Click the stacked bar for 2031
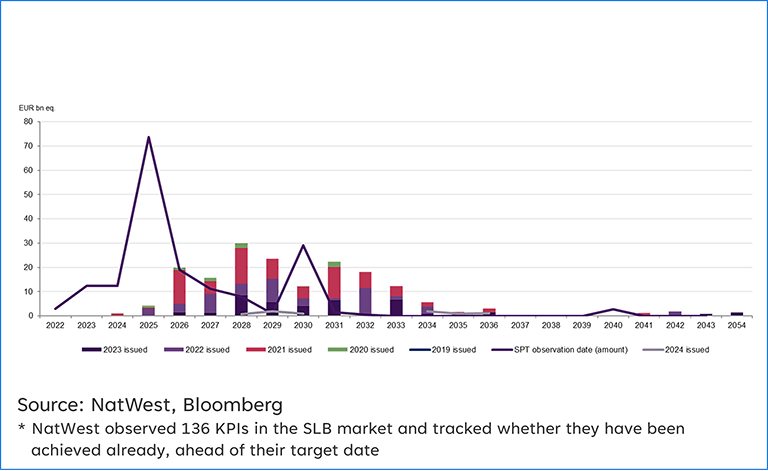Viewport: 768px width, 471px height. coord(334,289)
